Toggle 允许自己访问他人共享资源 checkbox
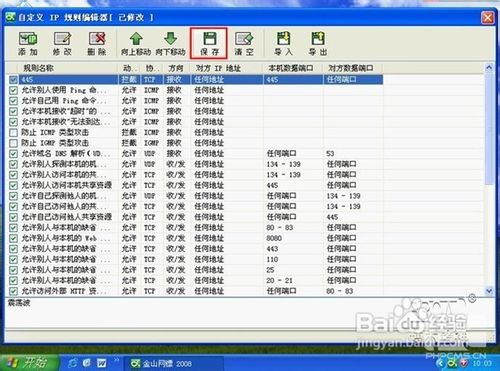 coord(13,217)
